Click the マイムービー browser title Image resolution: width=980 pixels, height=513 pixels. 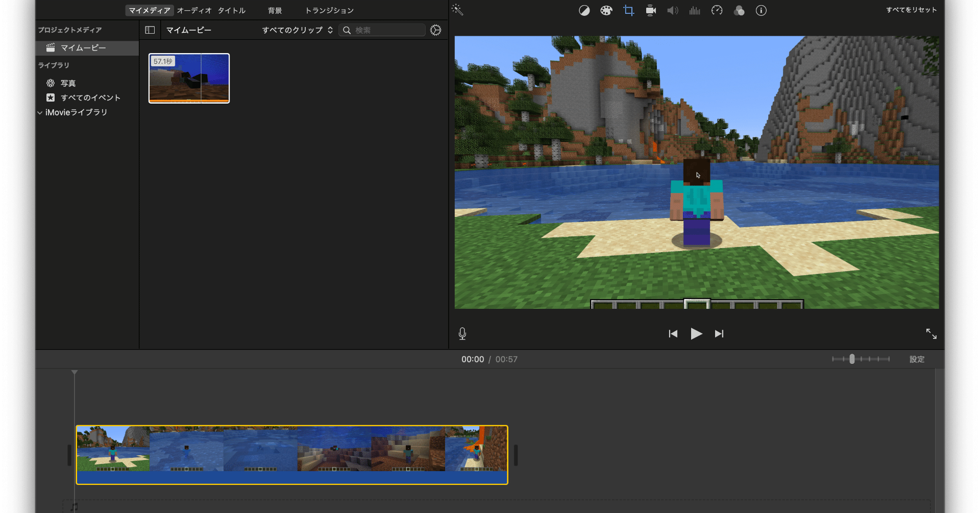189,30
